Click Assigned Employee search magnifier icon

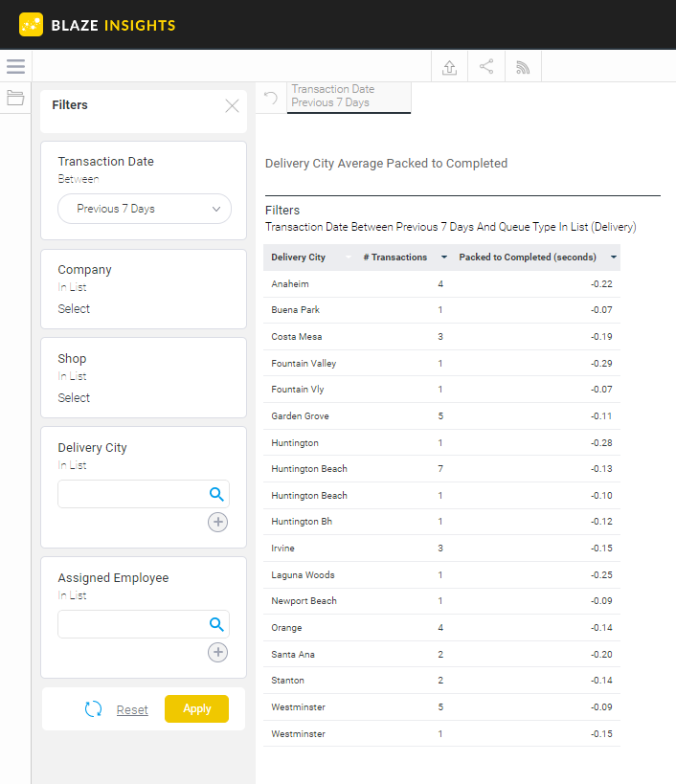tap(216, 624)
